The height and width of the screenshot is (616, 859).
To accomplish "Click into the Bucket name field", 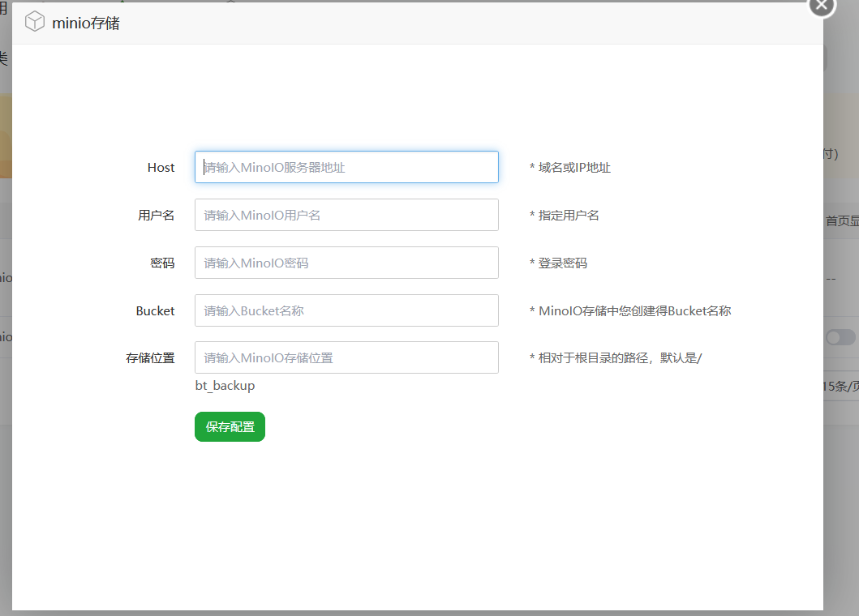I will coord(346,310).
